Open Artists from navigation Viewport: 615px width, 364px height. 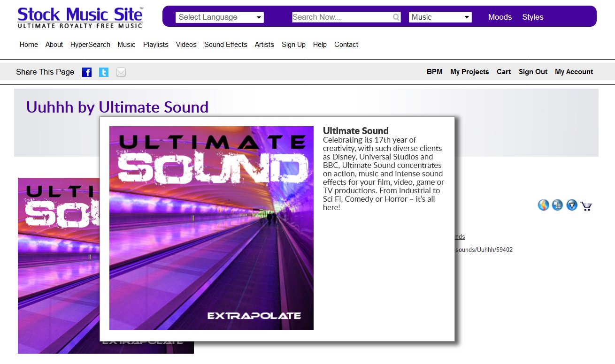pyautogui.click(x=264, y=45)
